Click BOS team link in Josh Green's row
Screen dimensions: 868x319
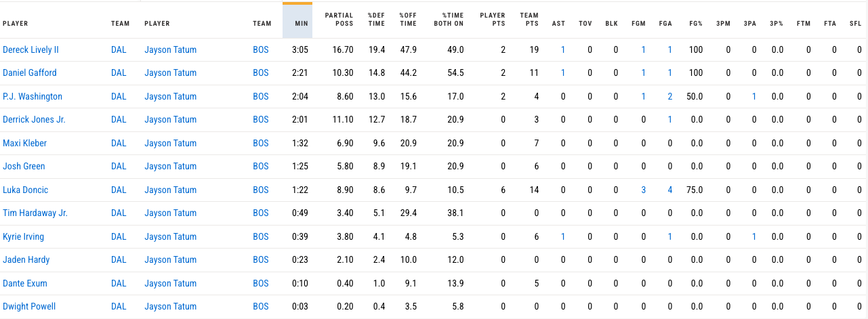[261, 166]
